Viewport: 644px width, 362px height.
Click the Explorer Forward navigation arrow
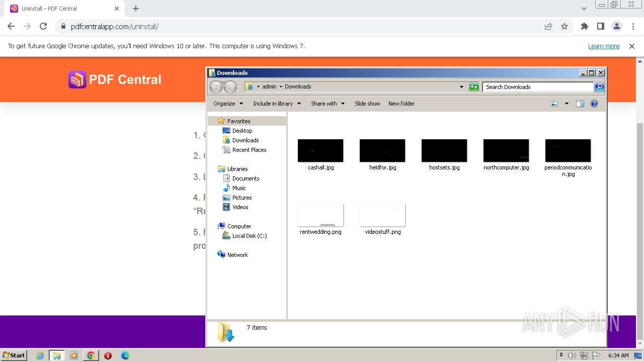pyautogui.click(x=230, y=87)
